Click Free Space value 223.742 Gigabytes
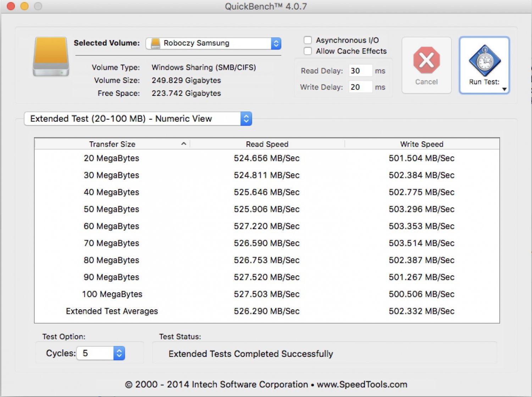Screen dimensions: 532x397 (x=186, y=93)
